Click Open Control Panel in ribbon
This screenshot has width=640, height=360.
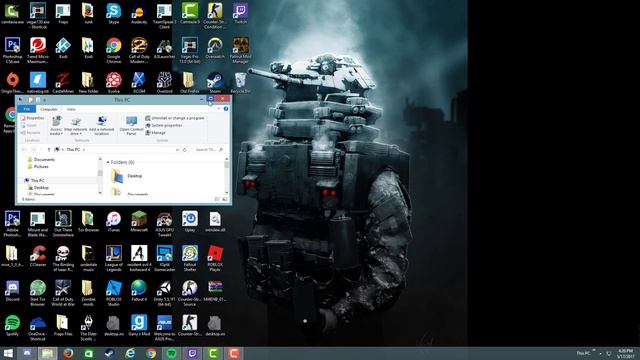click(131, 125)
